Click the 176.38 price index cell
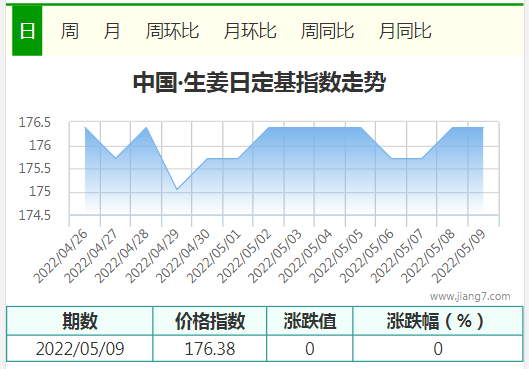This screenshot has height=369, width=529. 210,348
